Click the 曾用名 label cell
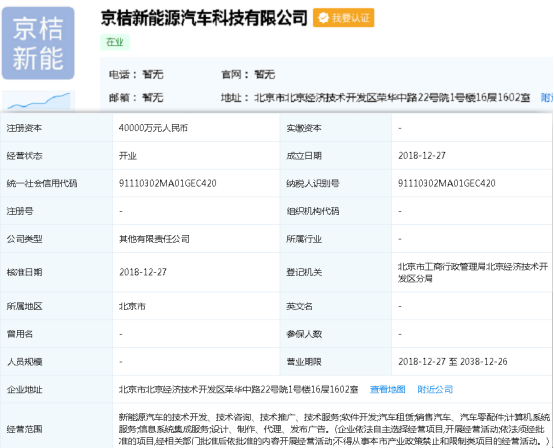The image size is (554, 448). pyautogui.click(x=57, y=334)
